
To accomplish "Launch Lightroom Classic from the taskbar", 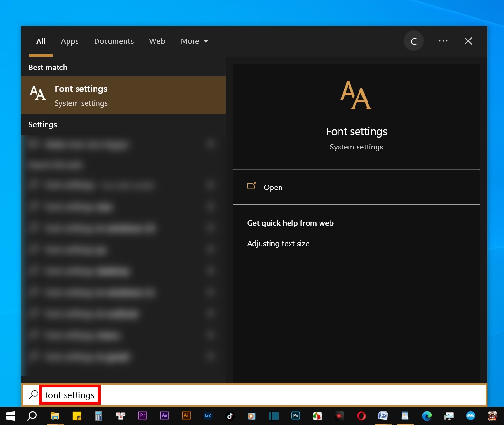I will tap(208, 415).
